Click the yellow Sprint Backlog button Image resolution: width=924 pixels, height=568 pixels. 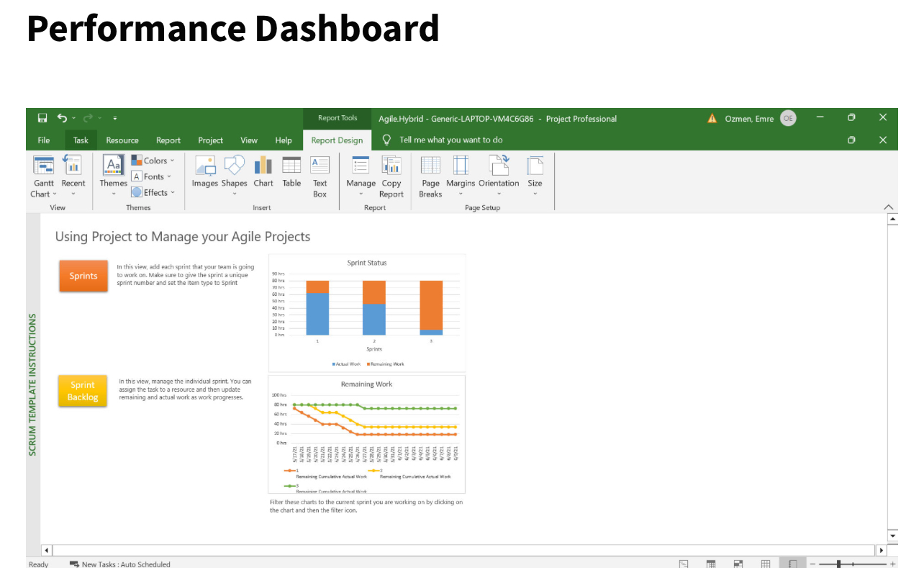pos(83,391)
